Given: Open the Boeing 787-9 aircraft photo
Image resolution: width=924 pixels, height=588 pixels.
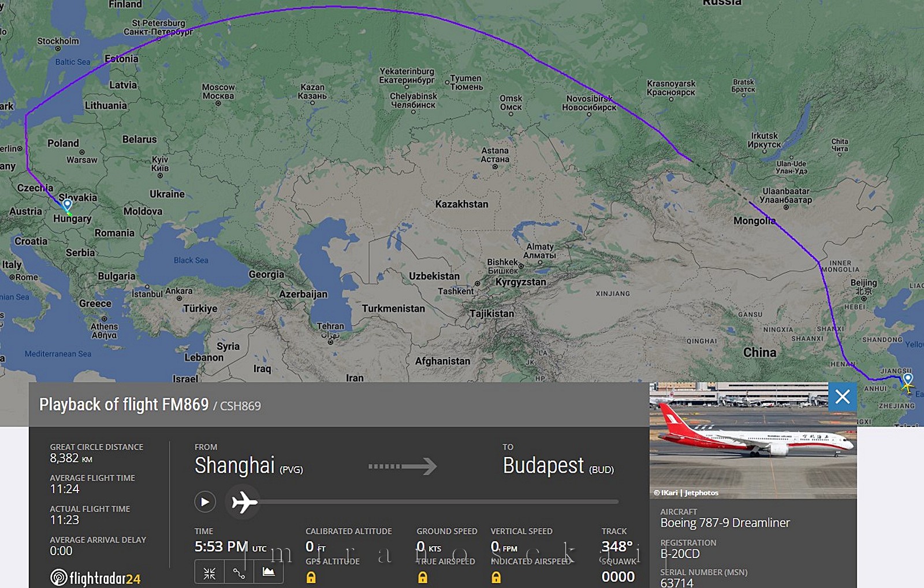Looking at the screenshot, I should click(x=753, y=440).
